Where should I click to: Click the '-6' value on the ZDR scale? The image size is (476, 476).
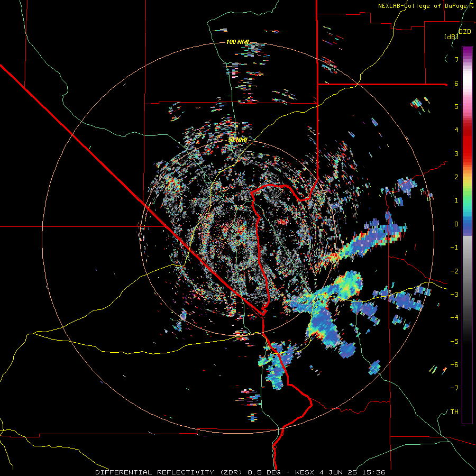click(x=454, y=365)
